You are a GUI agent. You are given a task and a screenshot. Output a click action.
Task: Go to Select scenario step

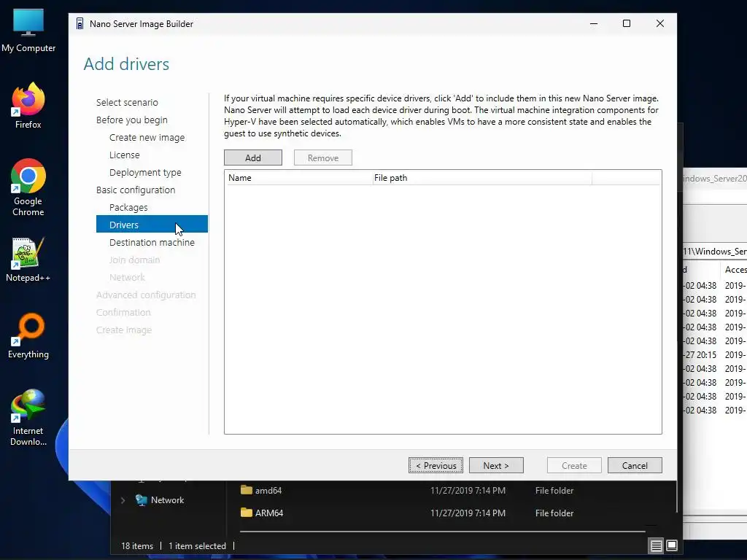click(x=127, y=102)
